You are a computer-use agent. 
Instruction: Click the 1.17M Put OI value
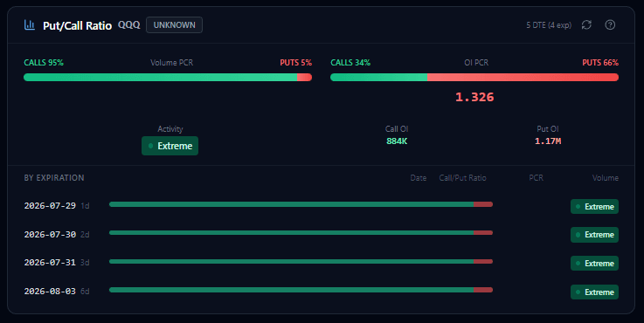point(548,141)
